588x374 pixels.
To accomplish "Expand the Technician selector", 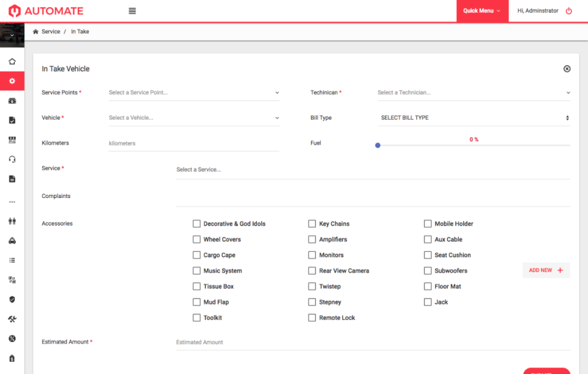I will 473,92.
